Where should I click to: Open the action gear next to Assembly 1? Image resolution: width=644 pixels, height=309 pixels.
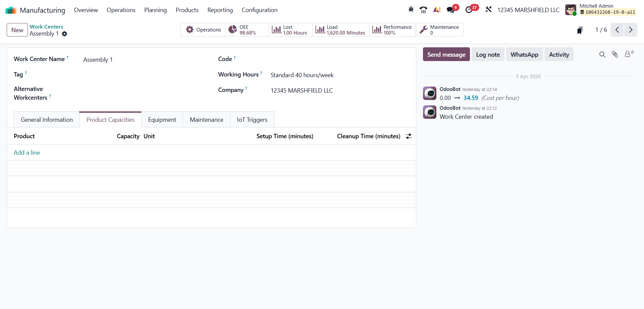pyautogui.click(x=64, y=34)
